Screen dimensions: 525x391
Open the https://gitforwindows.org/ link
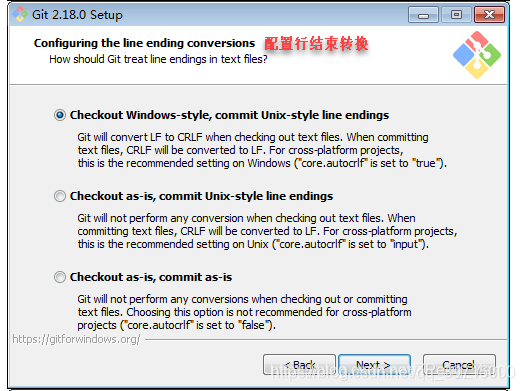click(x=76, y=339)
